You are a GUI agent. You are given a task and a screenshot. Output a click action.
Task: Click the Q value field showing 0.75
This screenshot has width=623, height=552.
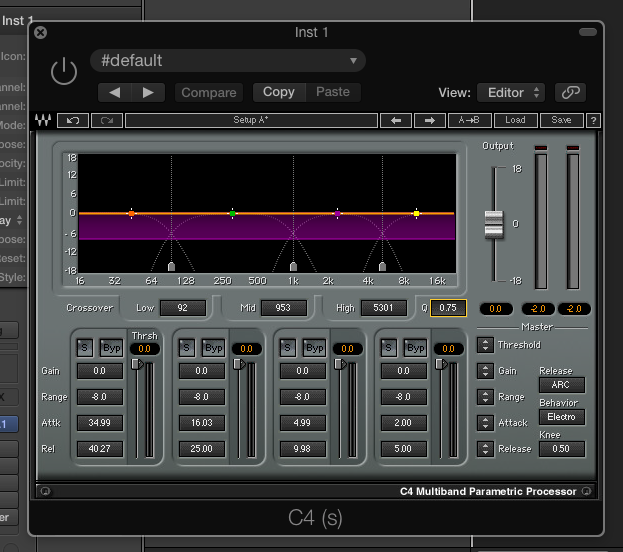[448, 308]
